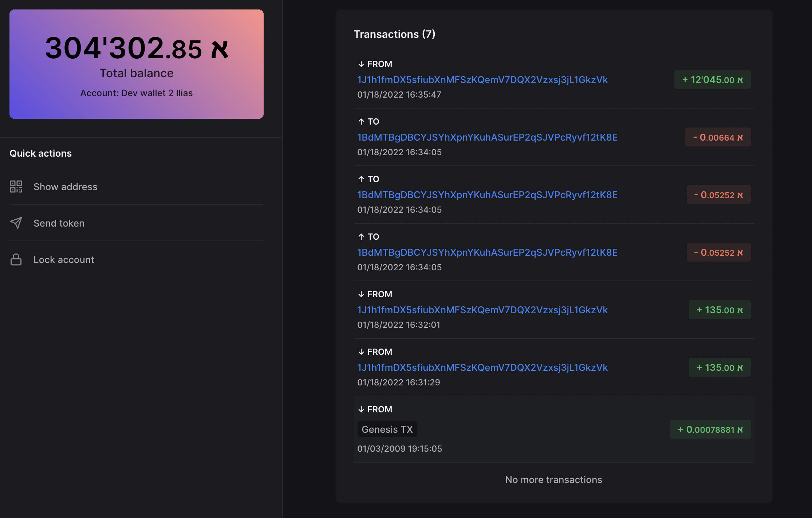Click the paper plane Send token icon

[16, 223]
